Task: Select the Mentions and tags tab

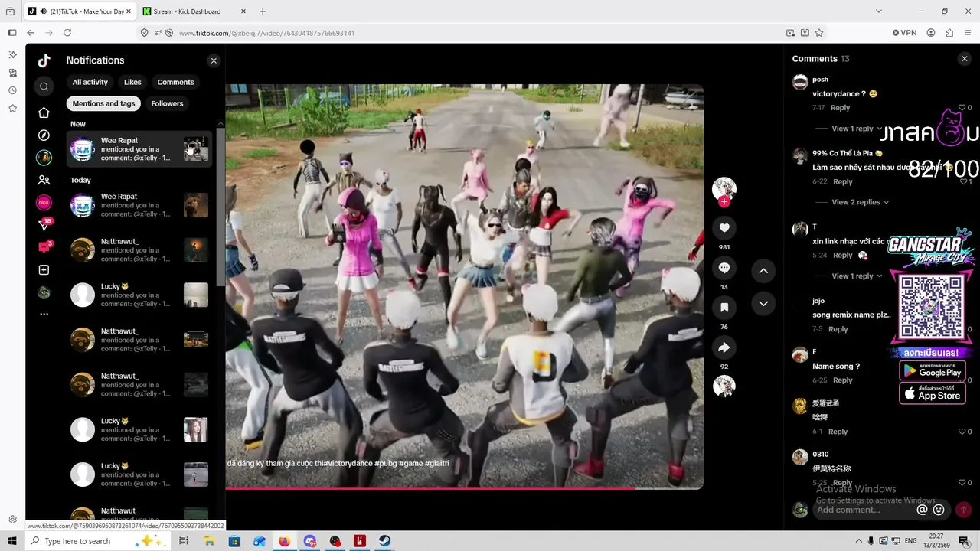Action: point(103,104)
